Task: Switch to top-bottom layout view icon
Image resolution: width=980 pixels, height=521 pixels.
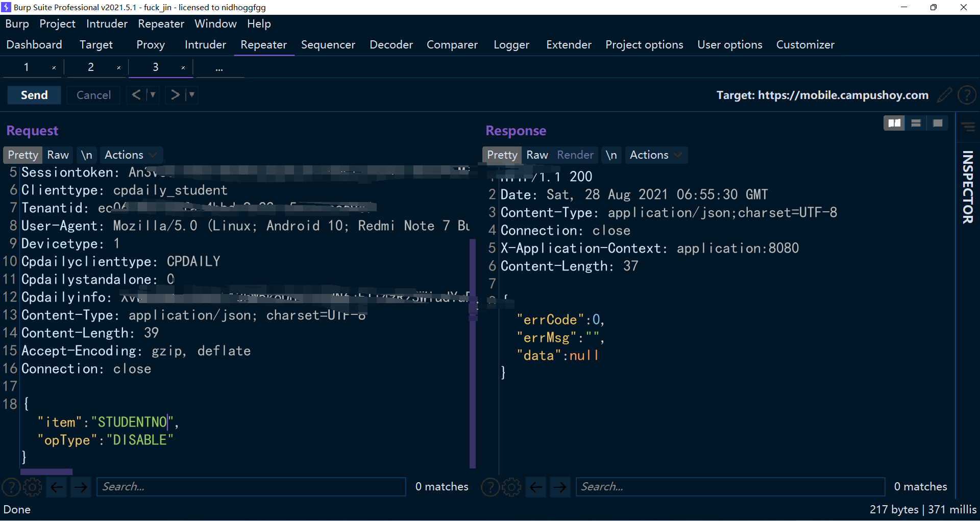Action: point(916,123)
